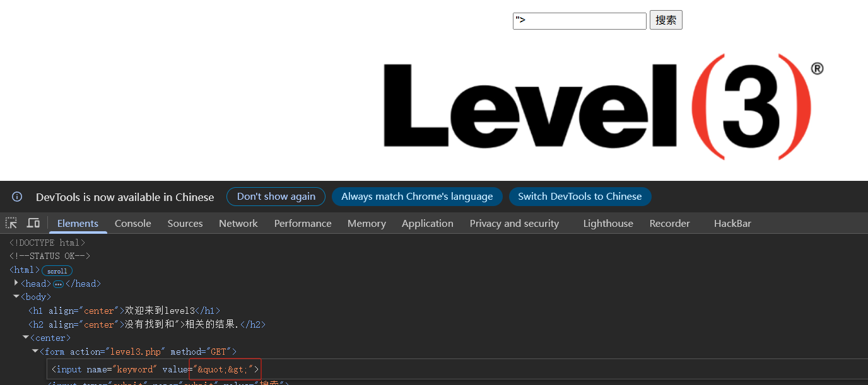This screenshot has width=868, height=385.
Task: Expand the head element node
Action: coord(16,283)
